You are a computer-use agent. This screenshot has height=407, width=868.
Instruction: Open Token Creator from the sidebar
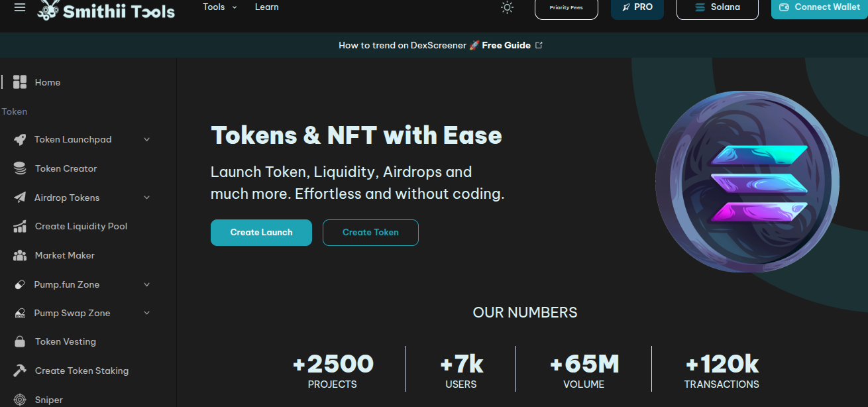click(66, 168)
